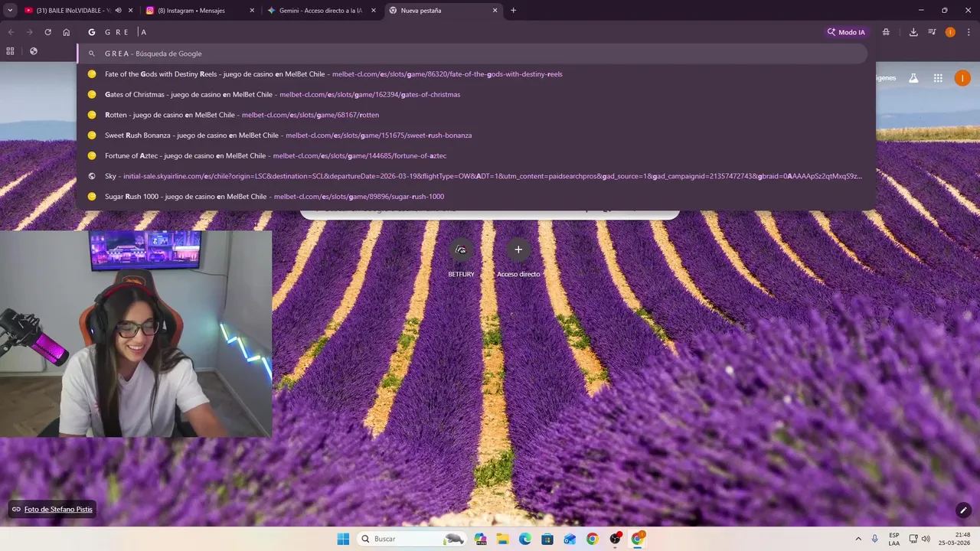The height and width of the screenshot is (551, 980).
Task: Close the BAILE INoLVIDABLE YouTube tab
Action: click(130, 11)
